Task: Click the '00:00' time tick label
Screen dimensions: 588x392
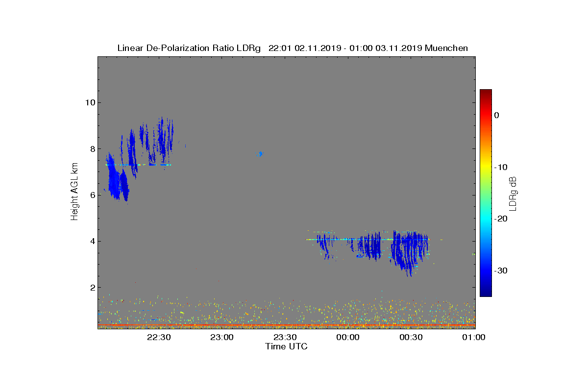Action: [348, 337]
